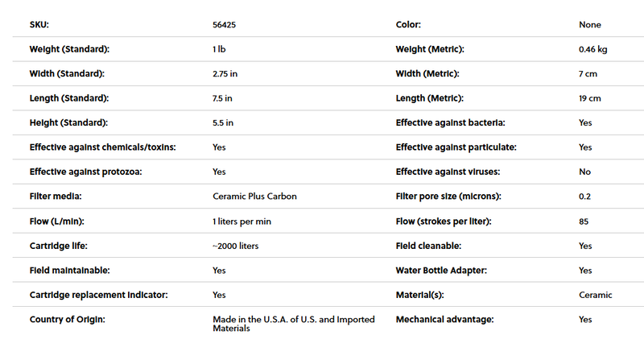Select the SKU number 56425
644x352 pixels.
click(225, 25)
